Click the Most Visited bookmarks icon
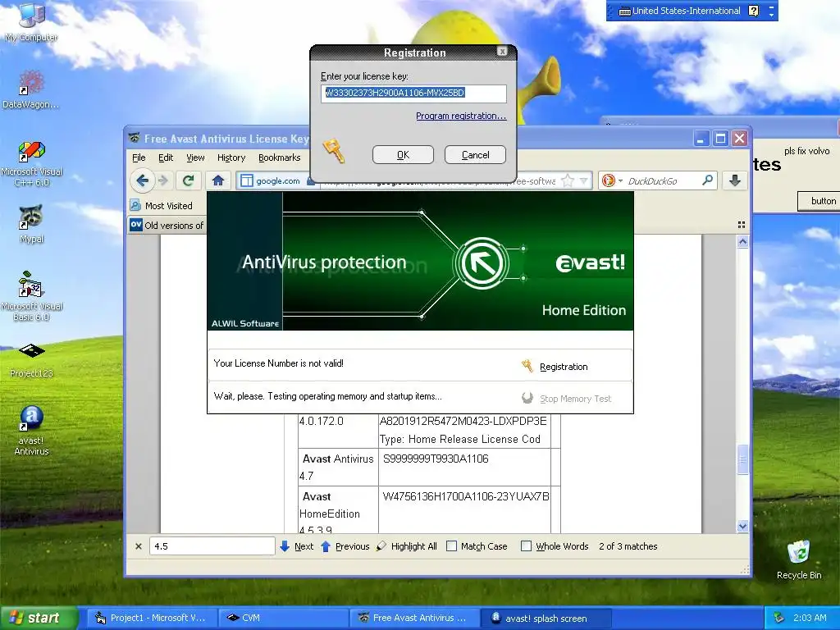The height and width of the screenshot is (630, 840). (x=135, y=205)
